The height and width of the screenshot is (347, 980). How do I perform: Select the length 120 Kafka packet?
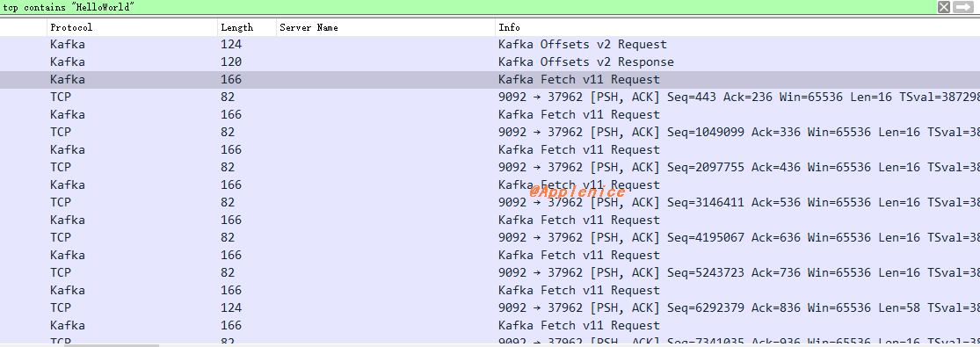pyautogui.click(x=490, y=61)
